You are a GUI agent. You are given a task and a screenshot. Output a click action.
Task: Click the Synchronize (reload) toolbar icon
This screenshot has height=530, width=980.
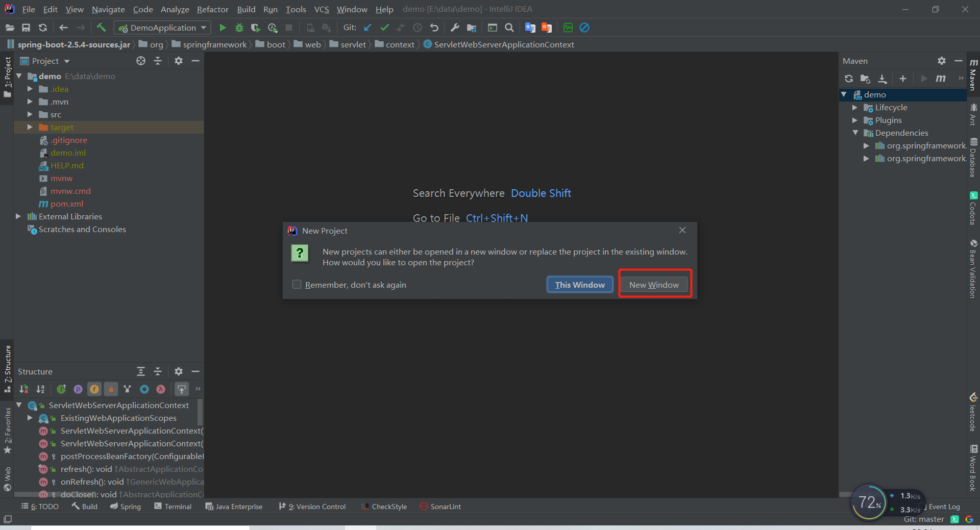(x=43, y=28)
